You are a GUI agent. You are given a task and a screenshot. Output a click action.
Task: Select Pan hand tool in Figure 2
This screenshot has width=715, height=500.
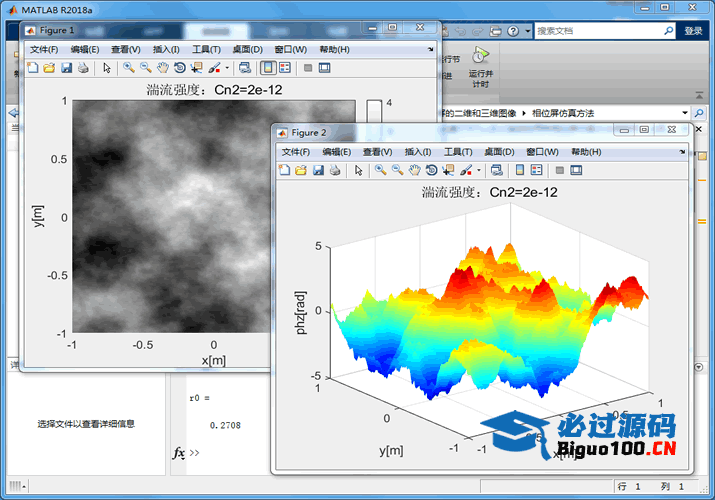click(x=414, y=170)
